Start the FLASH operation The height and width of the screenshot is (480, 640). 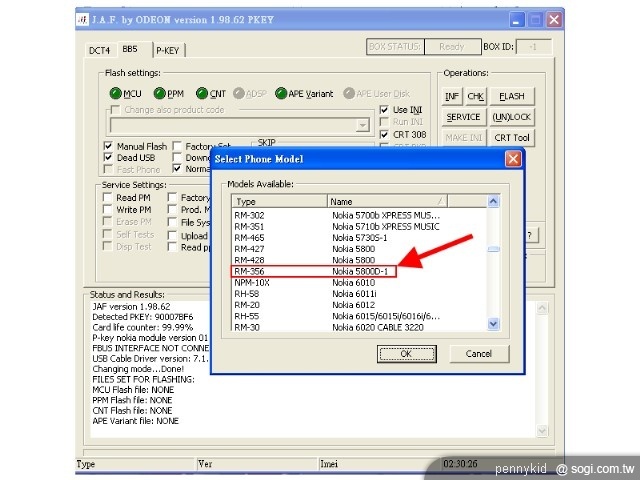(x=511, y=96)
